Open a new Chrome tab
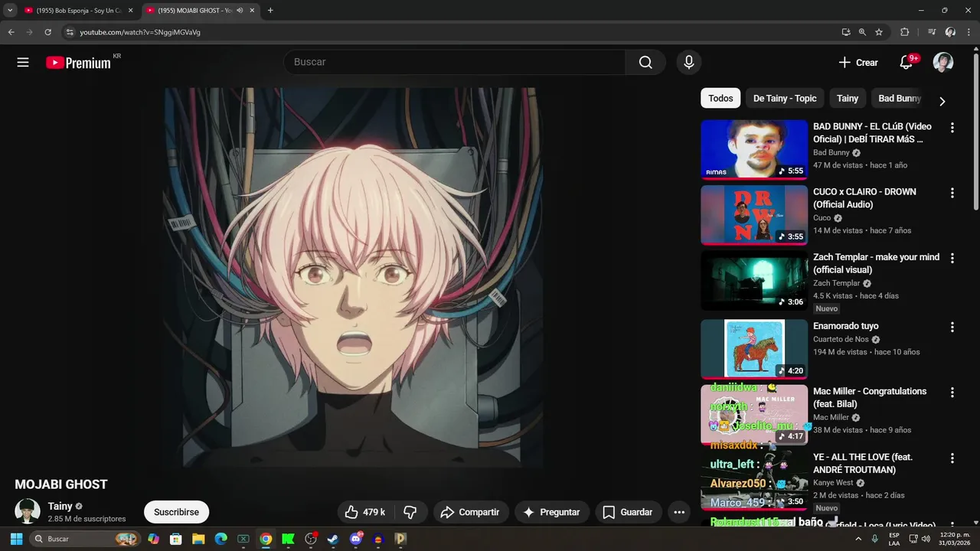 tap(270, 11)
